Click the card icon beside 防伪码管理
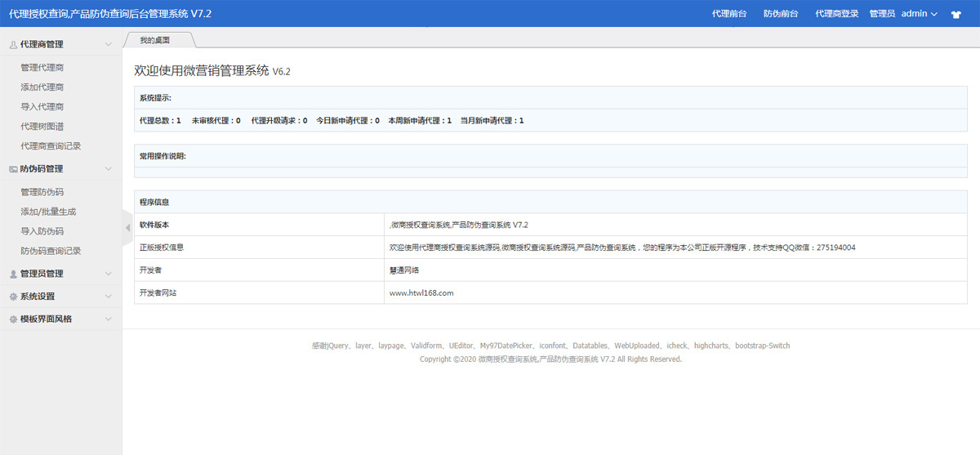980x455 pixels. point(13,169)
